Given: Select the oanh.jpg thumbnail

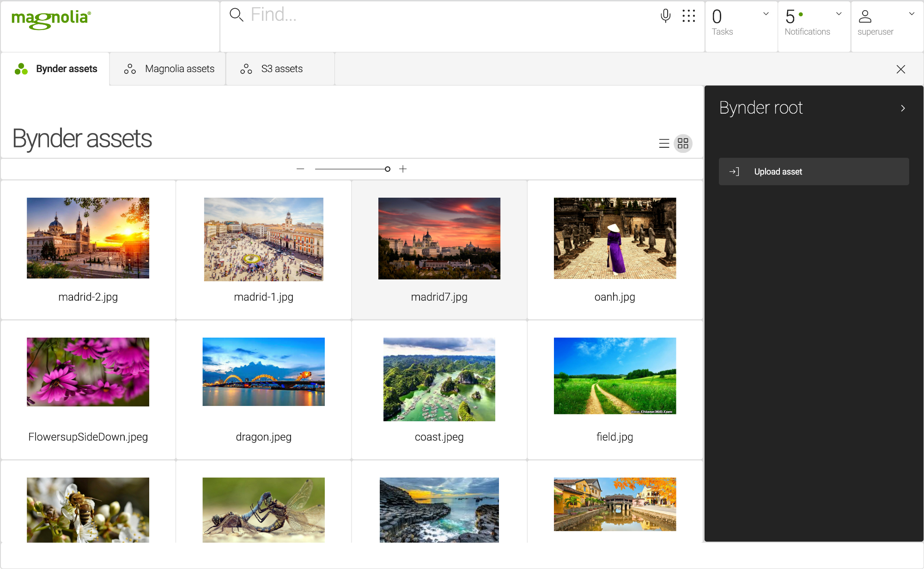Looking at the screenshot, I should [614, 238].
